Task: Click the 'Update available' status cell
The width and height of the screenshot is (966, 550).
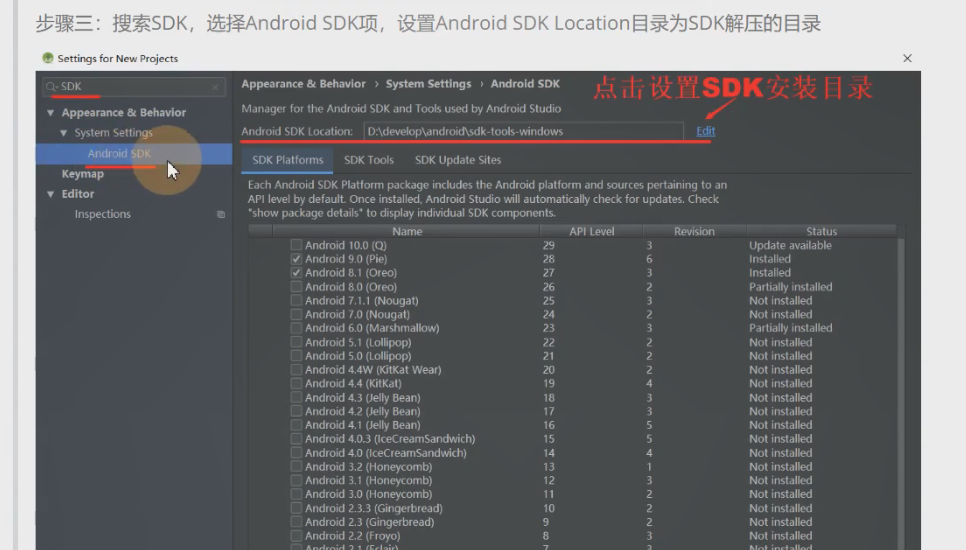Action: 790,245
